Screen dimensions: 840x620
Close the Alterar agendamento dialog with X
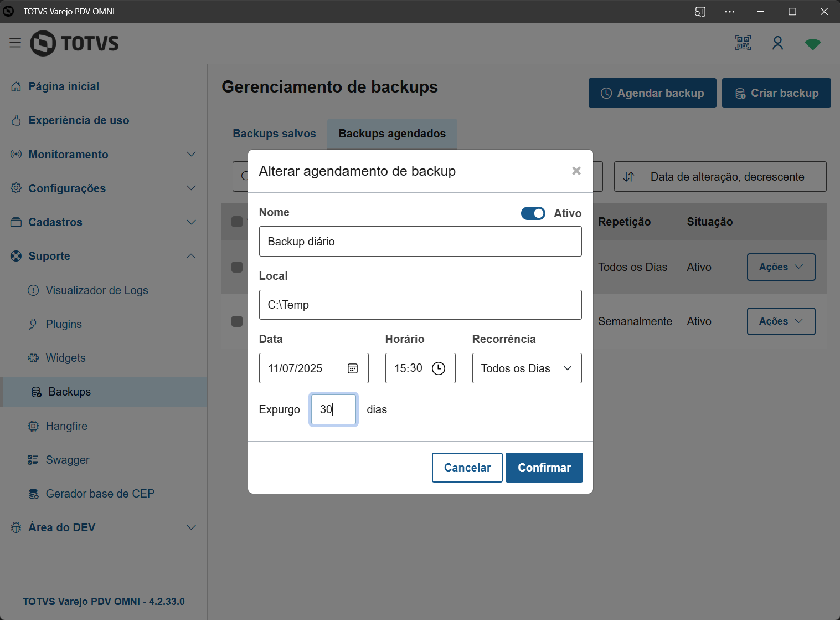tap(576, 171)
